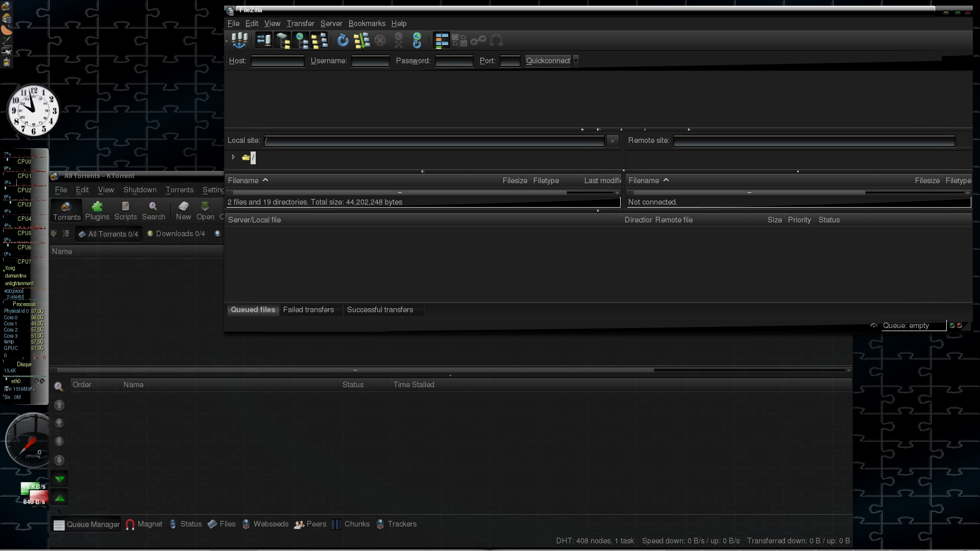
Task: Toggle local directory tree display
Action: click(283, 40)
